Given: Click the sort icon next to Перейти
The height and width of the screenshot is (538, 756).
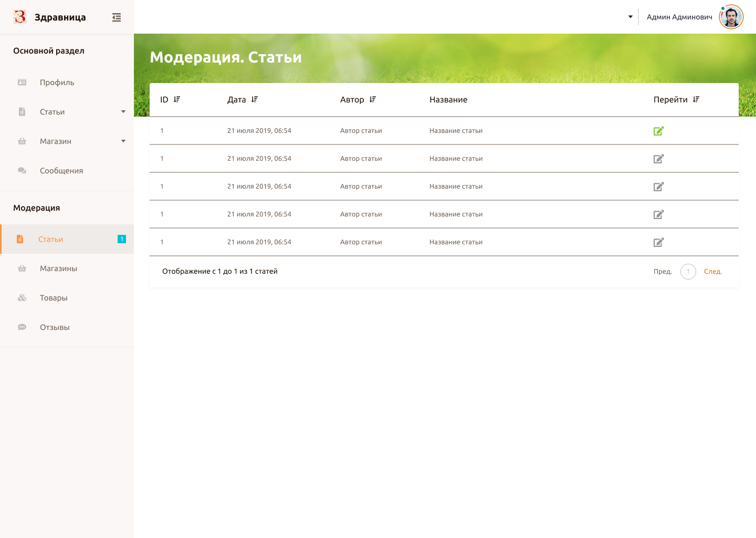Looking at the screenshot, I should (696, 99).
